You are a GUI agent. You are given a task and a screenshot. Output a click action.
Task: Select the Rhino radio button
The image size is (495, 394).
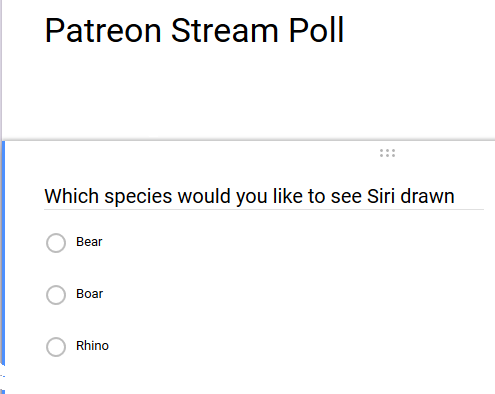(x=56, y=347)
